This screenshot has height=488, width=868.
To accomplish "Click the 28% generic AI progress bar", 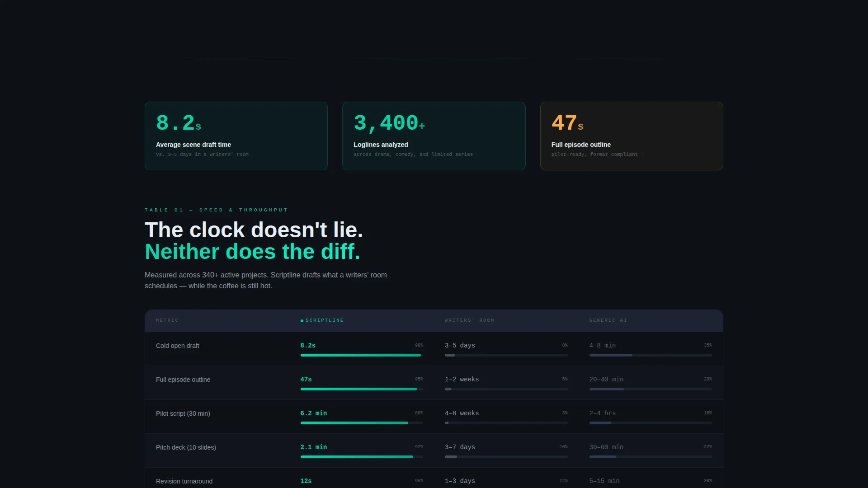I will point(651,389).
